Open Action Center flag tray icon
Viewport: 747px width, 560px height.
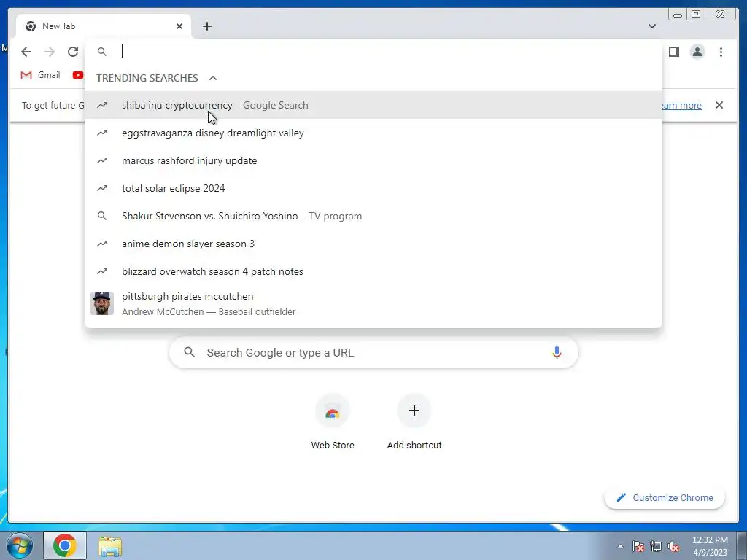click(x=638, y=546)
